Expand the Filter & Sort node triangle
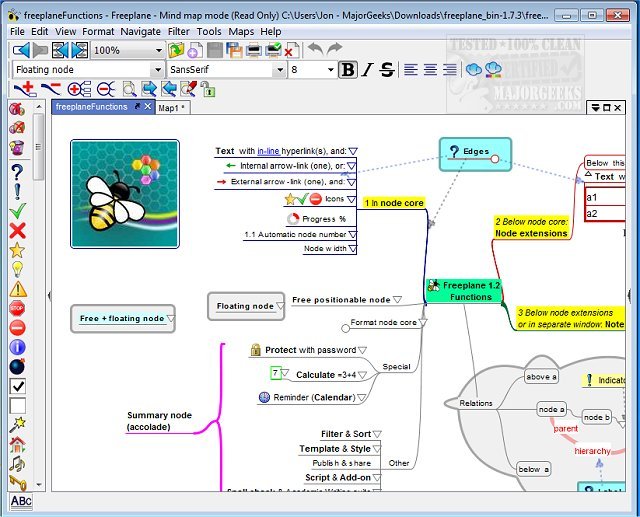This screenshot has height=517, width=640. click(x=377, y=434)
